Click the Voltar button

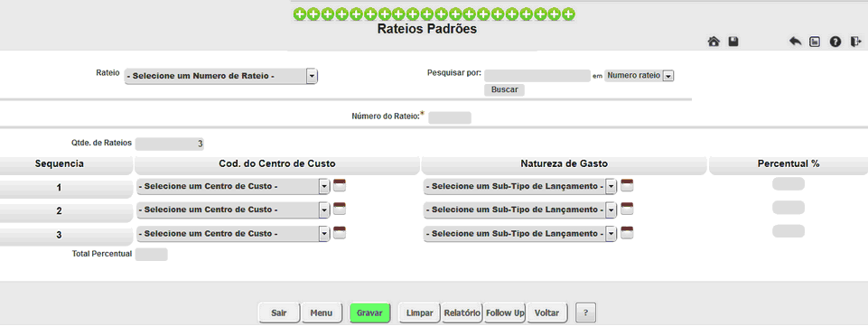click(x=547, y=313)
